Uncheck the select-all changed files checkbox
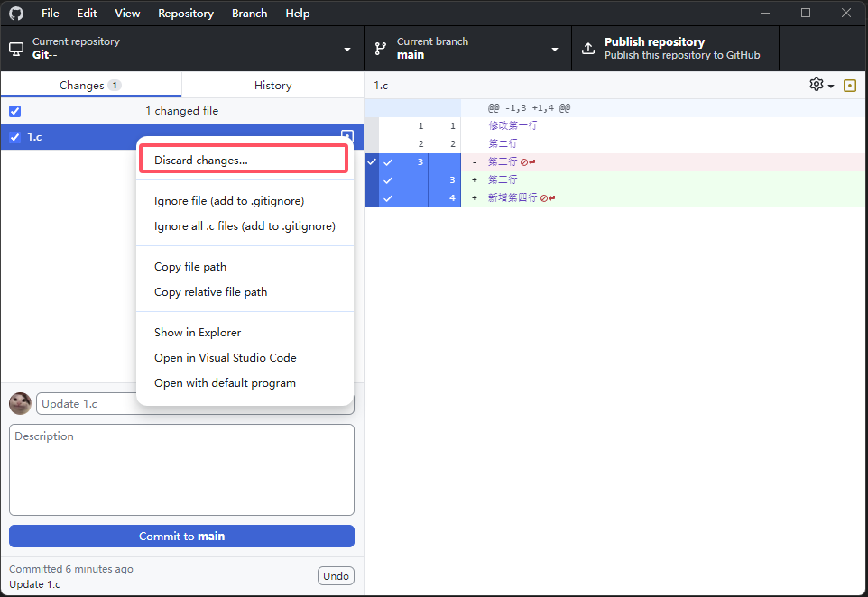This screenshot has width=868, height=597. pyautogui.click(x=14, y=111)
